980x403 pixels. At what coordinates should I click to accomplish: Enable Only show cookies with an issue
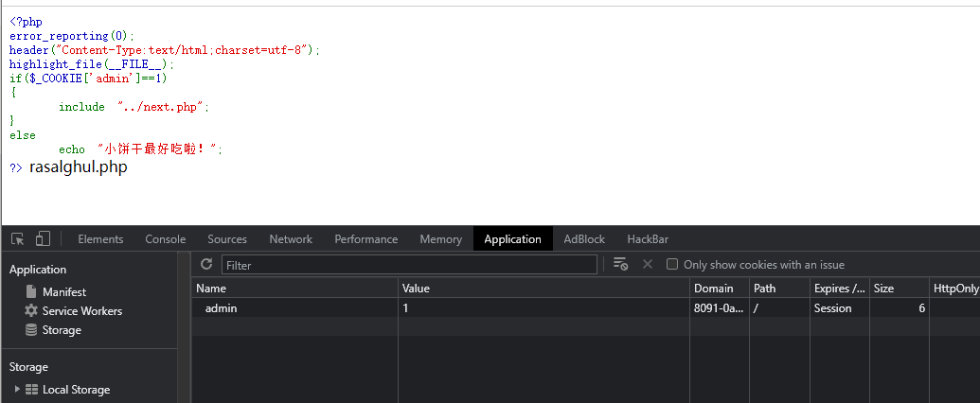(672, 264)
